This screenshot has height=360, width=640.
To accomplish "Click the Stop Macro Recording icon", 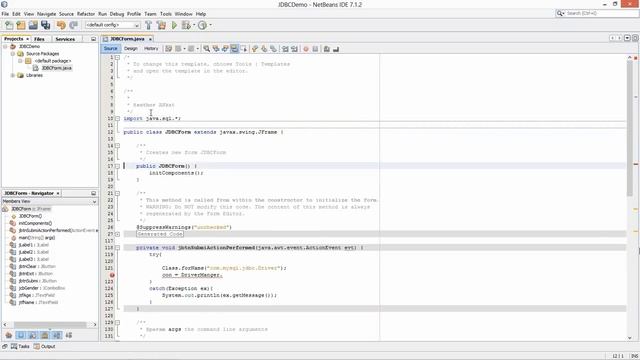I will [315, 49].
